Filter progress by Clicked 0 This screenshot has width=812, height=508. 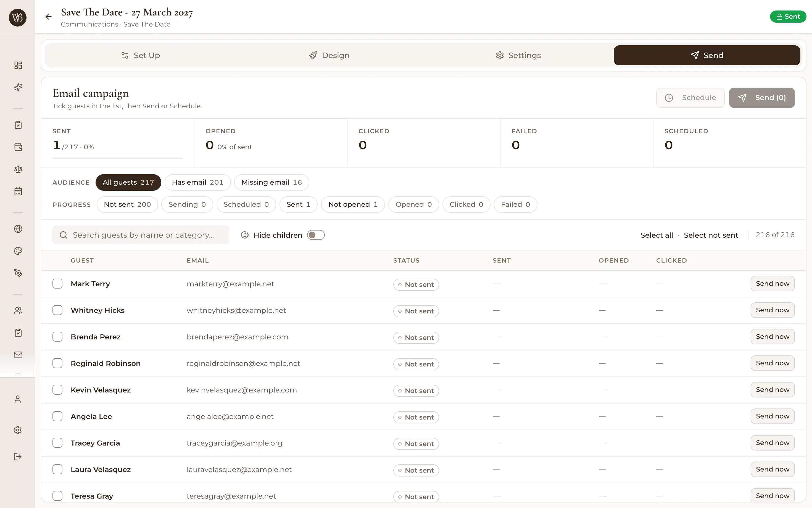466,204
